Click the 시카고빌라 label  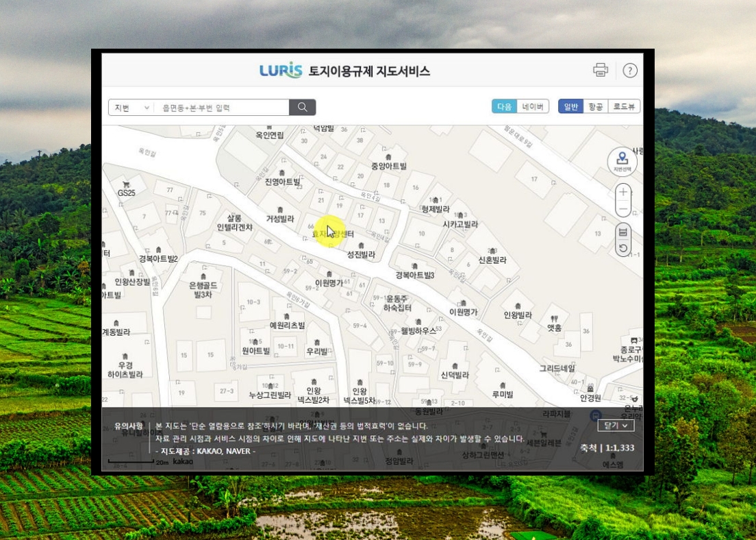460,224
